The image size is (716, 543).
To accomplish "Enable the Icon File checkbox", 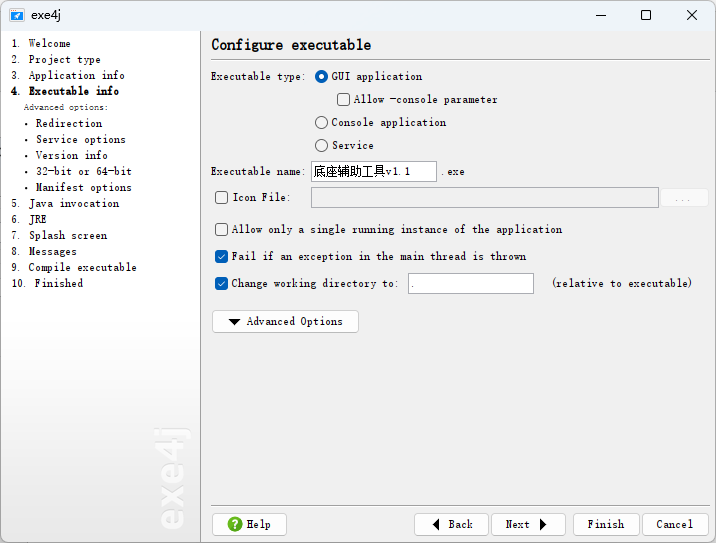I will (x=221, y=197).
